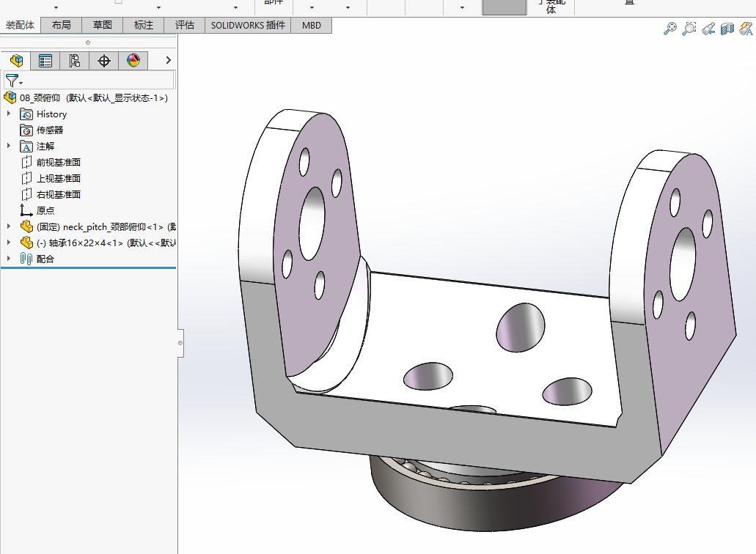This screenshot has height=554, width=756.
Task: Switch to the 评估 tab
Action: point(184,25)
